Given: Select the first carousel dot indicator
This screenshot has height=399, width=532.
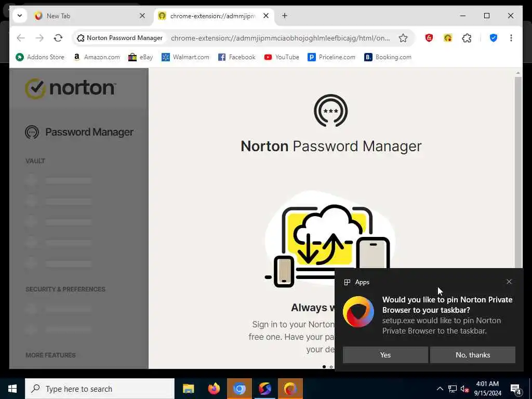Looking at the screenshot, I should pos(324,367).
